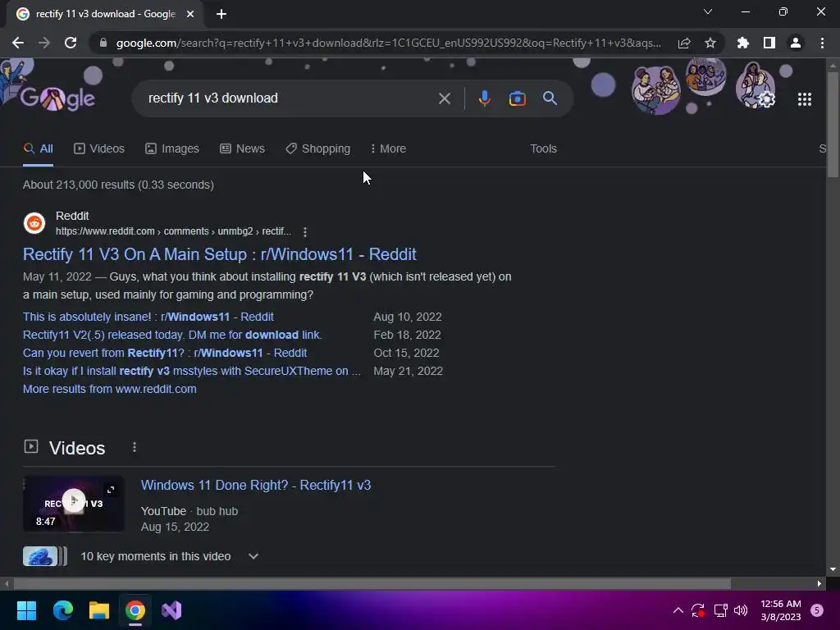Image resolution: width=840 pixels, height=630 pixels.
Task: Open a new browser tab
Action: click(x=221, y=14)
